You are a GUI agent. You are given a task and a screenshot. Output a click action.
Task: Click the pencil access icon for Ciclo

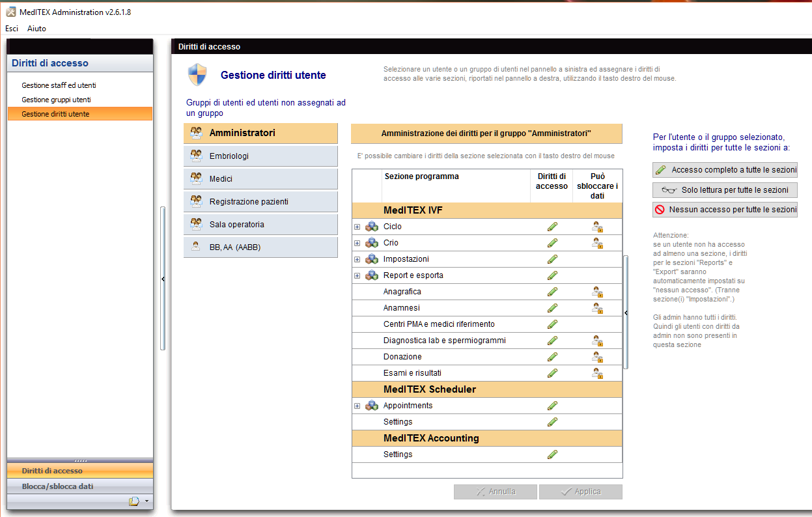click(552, 227)
